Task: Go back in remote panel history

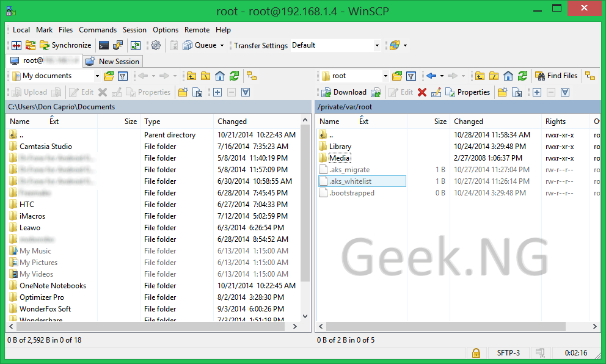Action: pyautogui.click(x=431, y=76)
